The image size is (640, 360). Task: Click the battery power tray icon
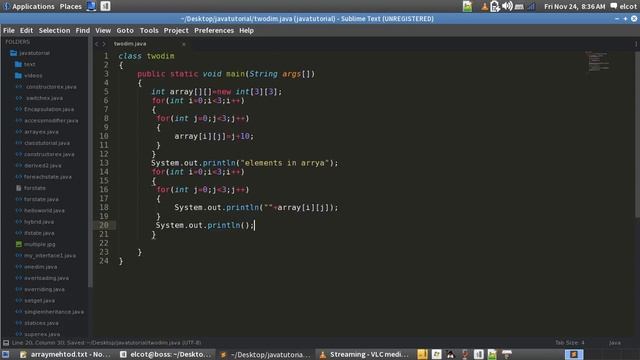coord(495,7)
